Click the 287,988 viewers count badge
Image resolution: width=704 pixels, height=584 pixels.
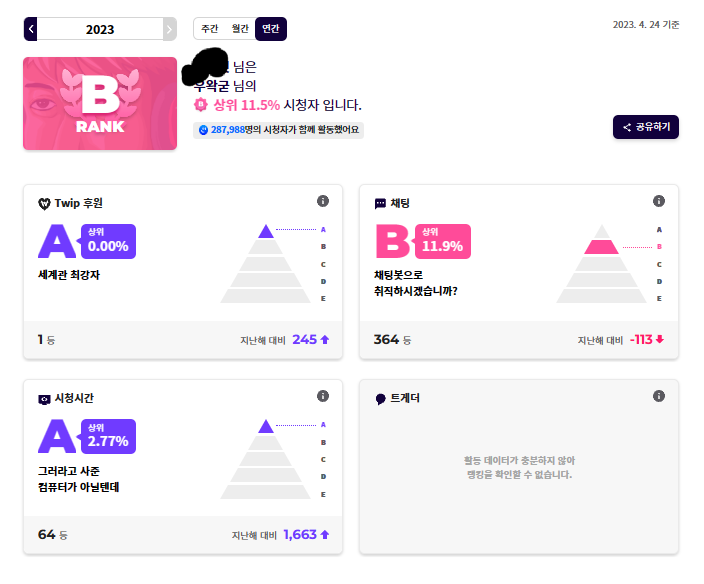(278, 130)
